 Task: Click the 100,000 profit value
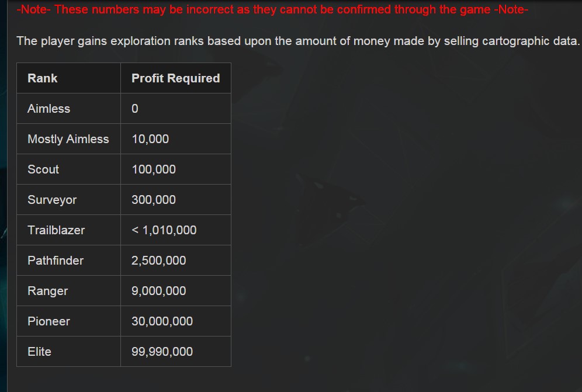[x=153, y=169]
